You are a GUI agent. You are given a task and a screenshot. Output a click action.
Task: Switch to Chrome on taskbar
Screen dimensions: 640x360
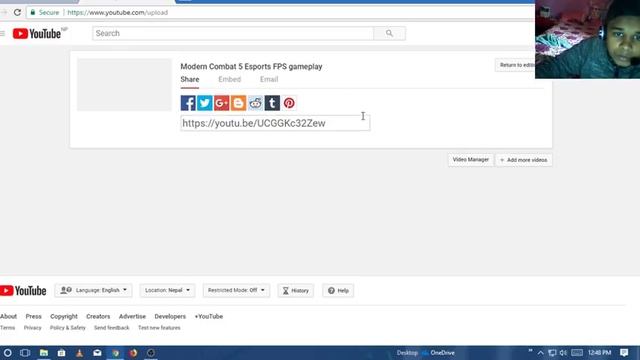click(116, 353)
